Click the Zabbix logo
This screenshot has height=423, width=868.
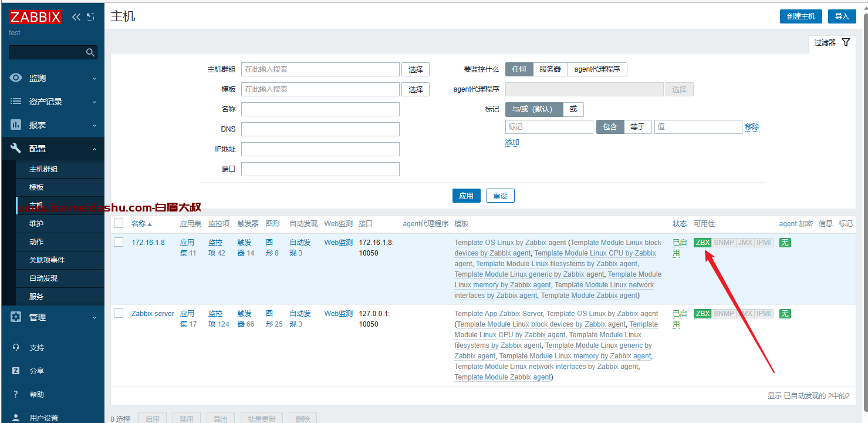coord(35,17)
